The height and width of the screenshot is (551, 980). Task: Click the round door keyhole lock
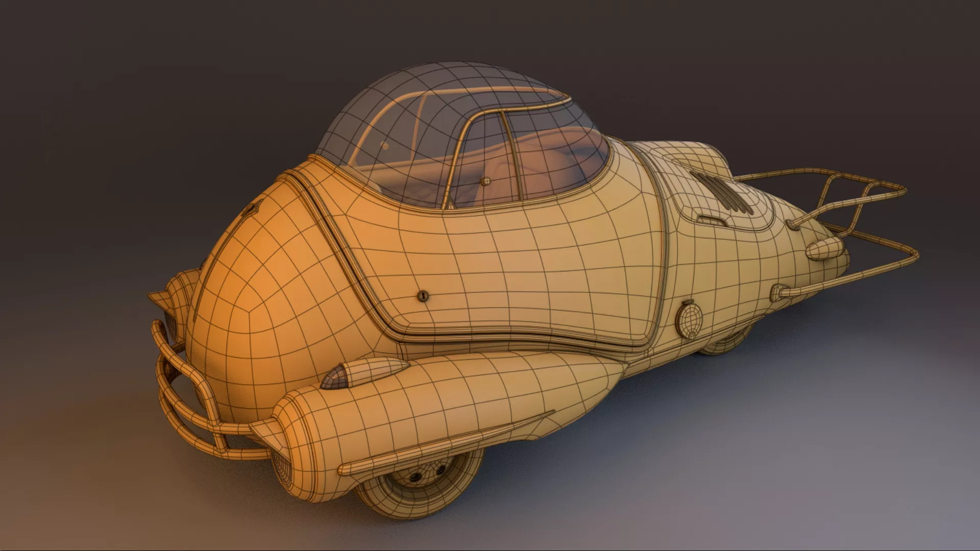[422, 295]
